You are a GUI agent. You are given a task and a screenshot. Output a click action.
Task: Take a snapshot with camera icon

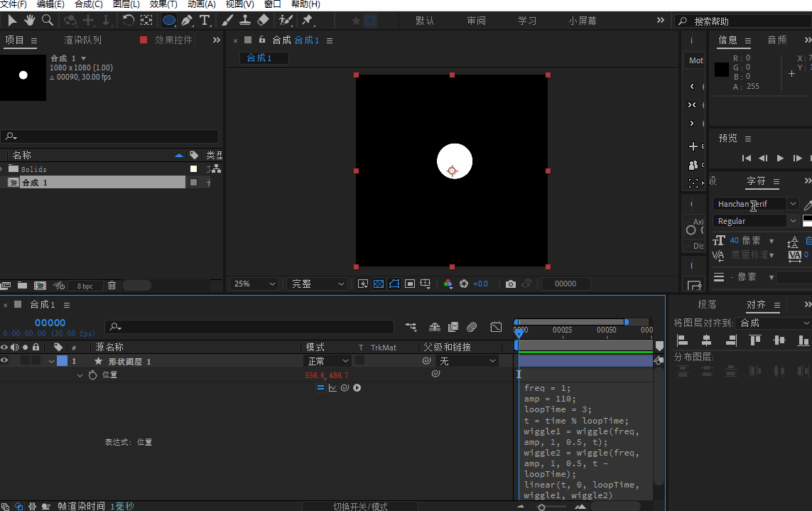pos(510,284)
